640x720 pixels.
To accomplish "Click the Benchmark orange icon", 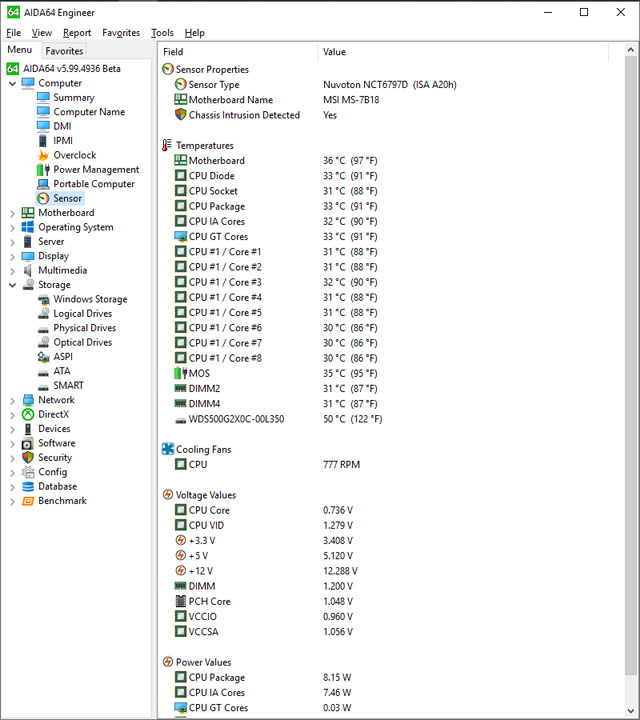I will tap(28, 501).
